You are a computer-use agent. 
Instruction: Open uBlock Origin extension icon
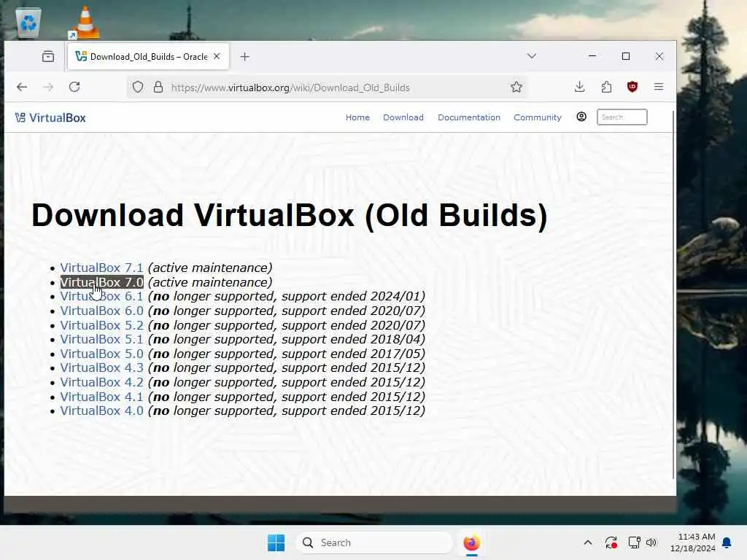(632, 87)
